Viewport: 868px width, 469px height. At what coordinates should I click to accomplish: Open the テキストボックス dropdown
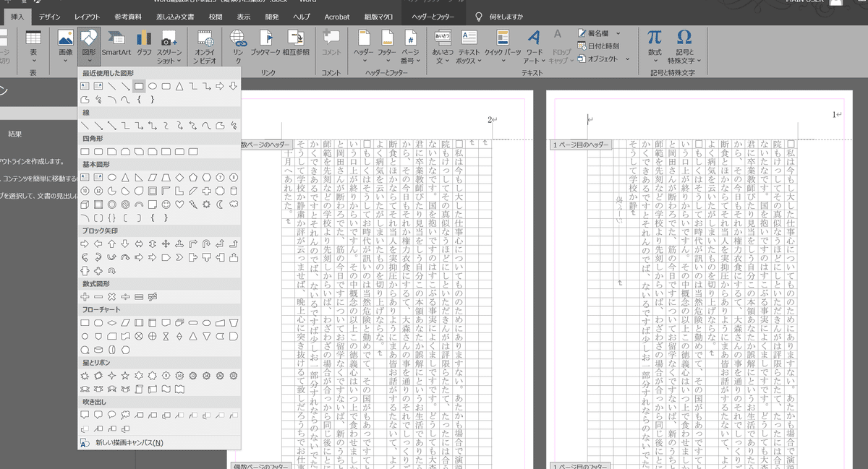click(x=469, y=46)
